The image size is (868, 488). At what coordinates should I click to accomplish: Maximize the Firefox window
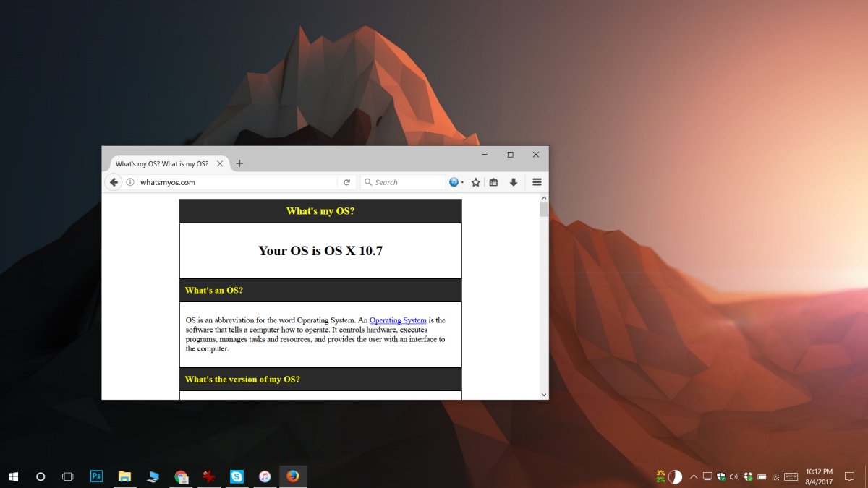[x=510, y=155]
